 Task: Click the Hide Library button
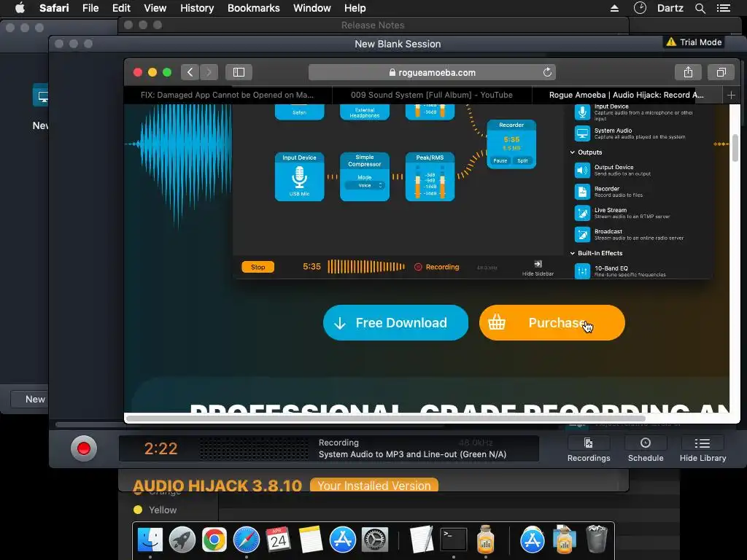703,449
